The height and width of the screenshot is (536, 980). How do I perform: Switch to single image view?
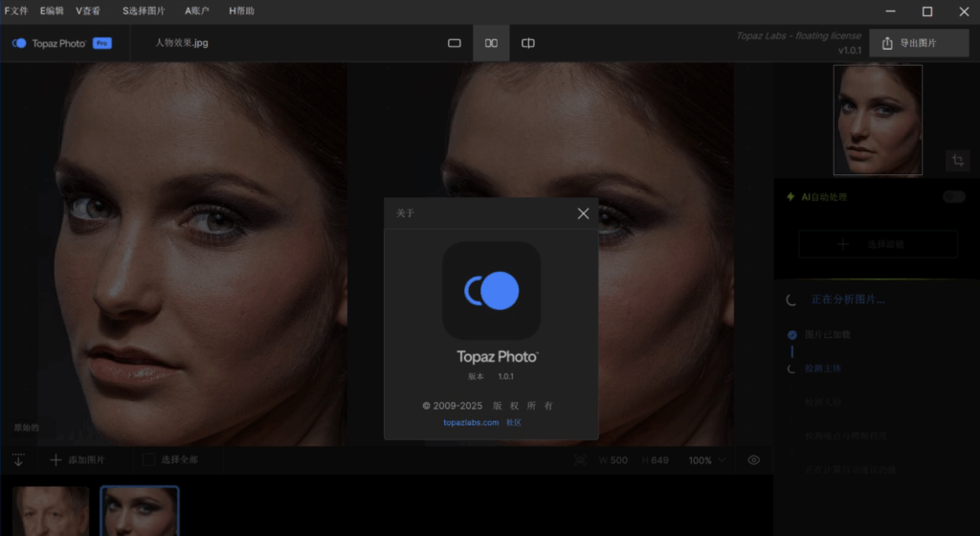click(x=455, y=43)
